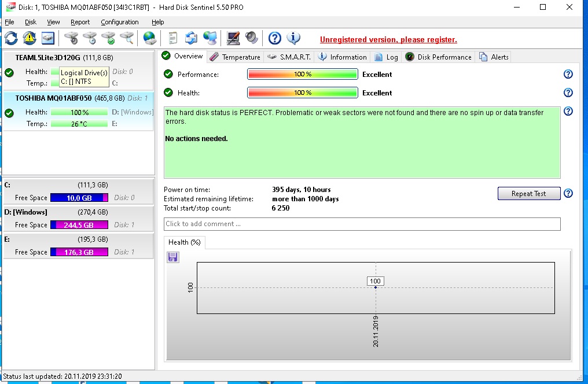Click the framed hard disk toolbar icon
This screenshot has height=384, width=588.
pos(48,38)
